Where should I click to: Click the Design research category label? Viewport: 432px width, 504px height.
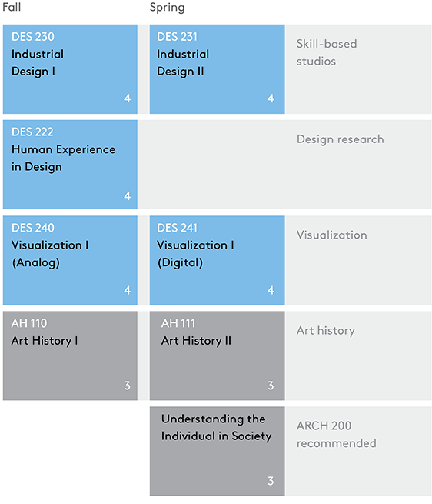340,139
